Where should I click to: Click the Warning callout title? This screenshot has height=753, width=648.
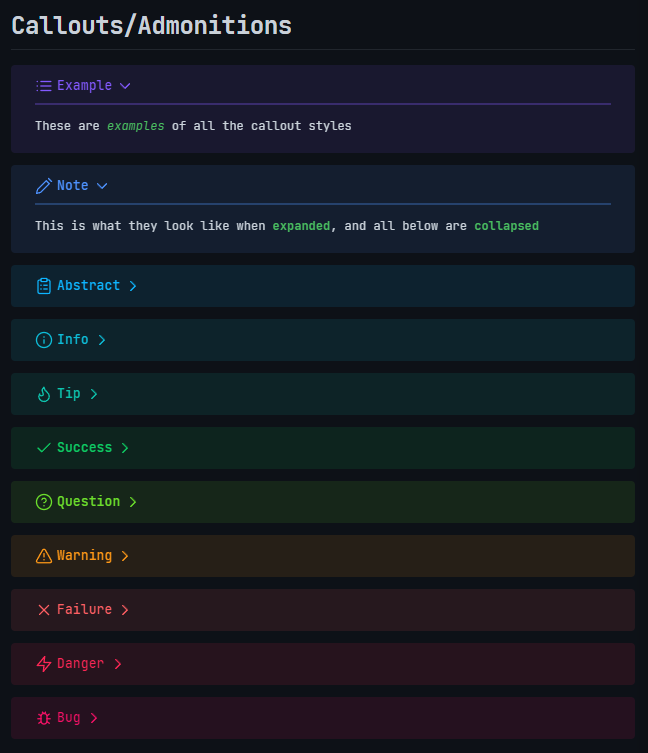[x=85, y=556]
